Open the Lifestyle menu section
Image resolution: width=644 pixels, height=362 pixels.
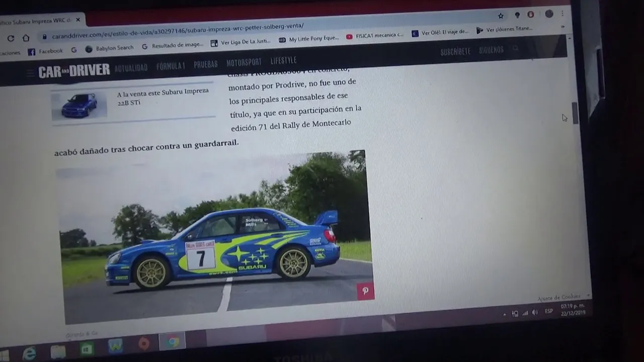(283, 60)
